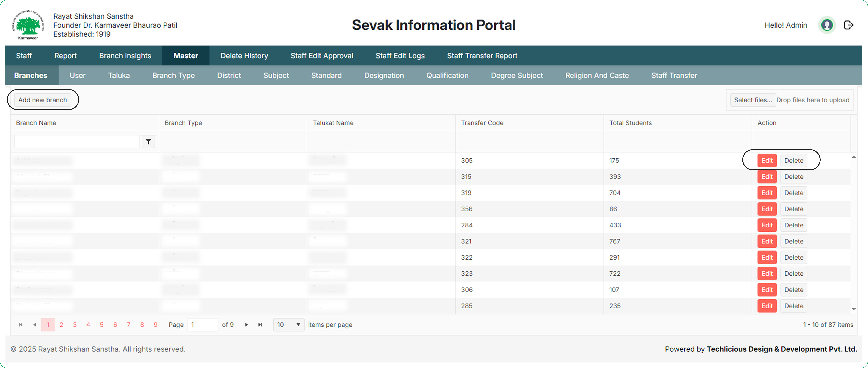The image size is (868, 368).
Task: Click the Select files... button
Action: click(x=753, y=100)
